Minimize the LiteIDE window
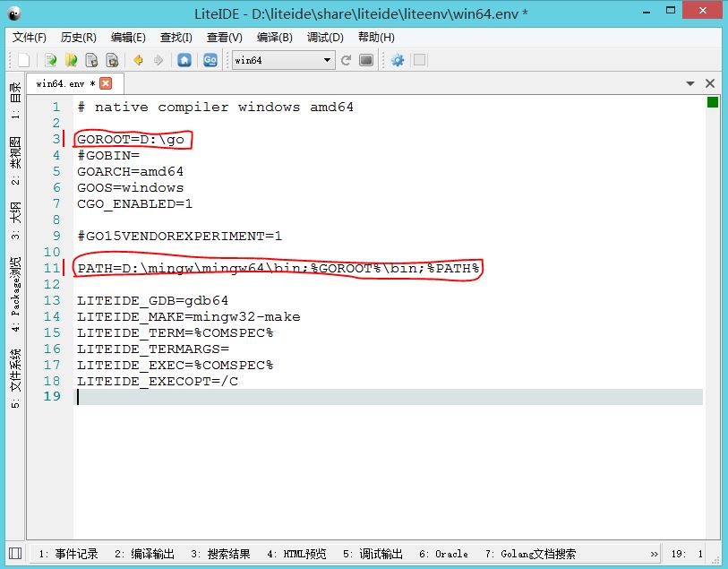The height and width of the screenshot is (569, 728). tap(647, 11)
